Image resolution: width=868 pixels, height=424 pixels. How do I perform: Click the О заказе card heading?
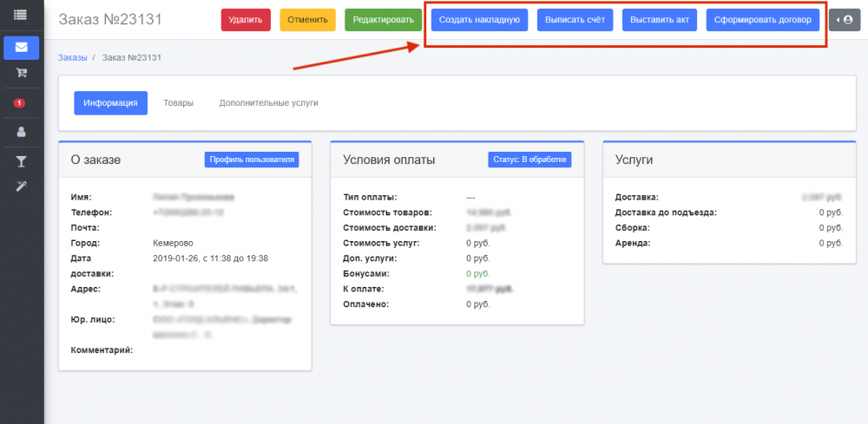click(x=95, y=160)
